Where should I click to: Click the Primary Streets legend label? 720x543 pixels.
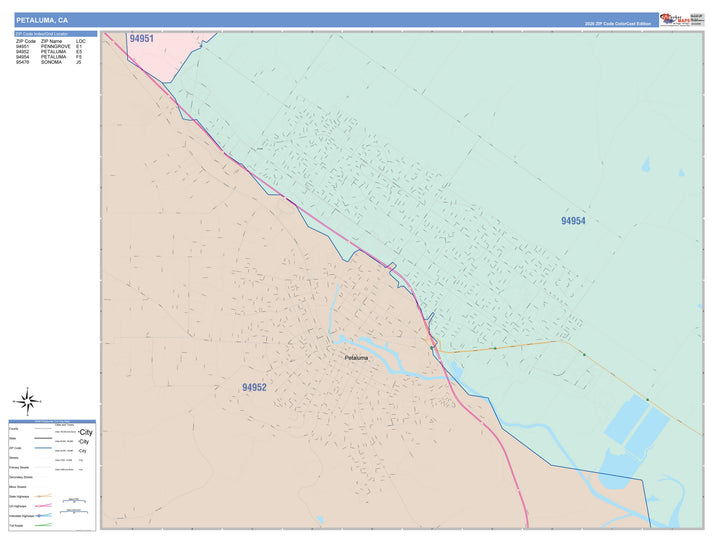[x=19, y=467]
